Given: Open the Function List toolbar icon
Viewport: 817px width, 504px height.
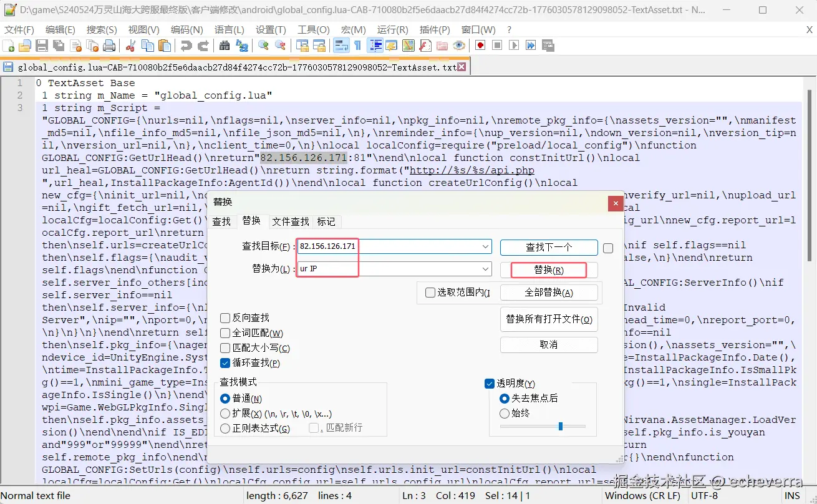Looking at the screenshot, I should coord(425,46).
